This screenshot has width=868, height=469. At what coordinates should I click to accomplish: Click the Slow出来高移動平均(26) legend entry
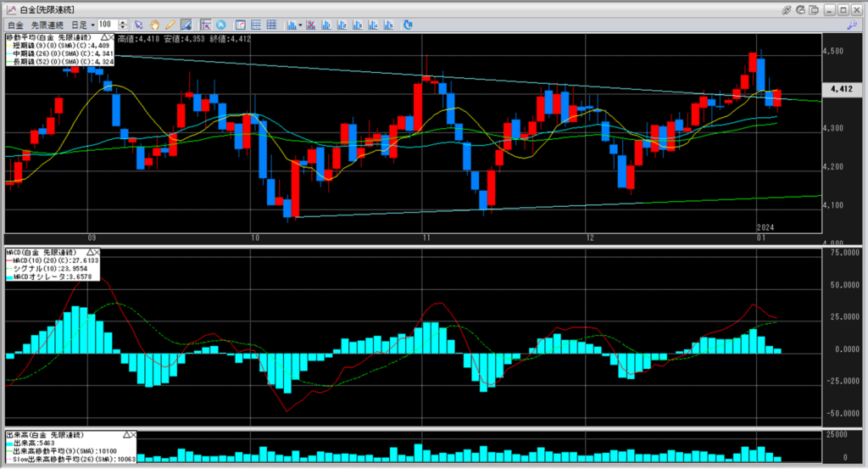tap(71, 459)
